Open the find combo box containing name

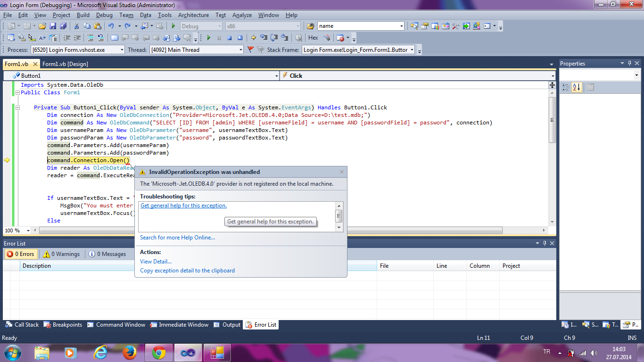point(402,26)
